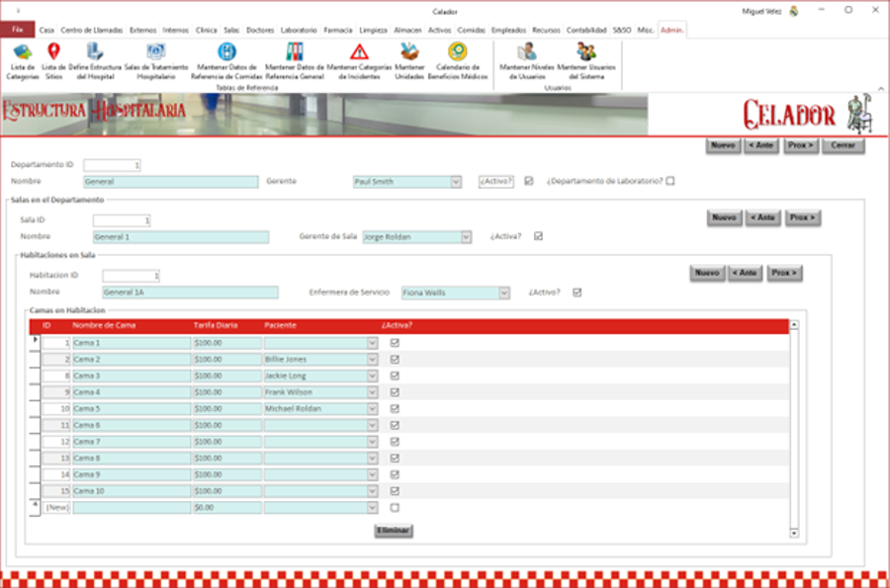This screenshot has width=890, height=588.
Task: Open Lista de Sitios
Action: (55, 56)
